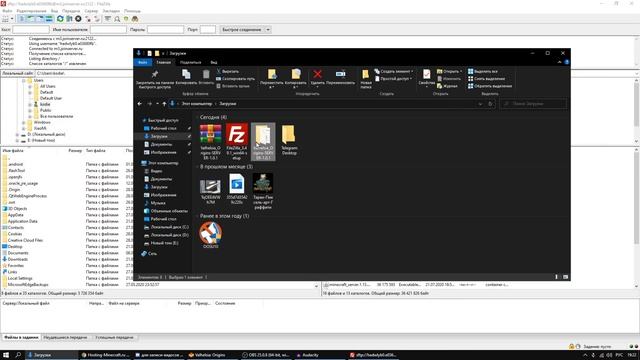The height and width of the screenshot is (360, 640).
Task: Open Быстрое соединение history dropdown arrow
Action: pos(268,29)
